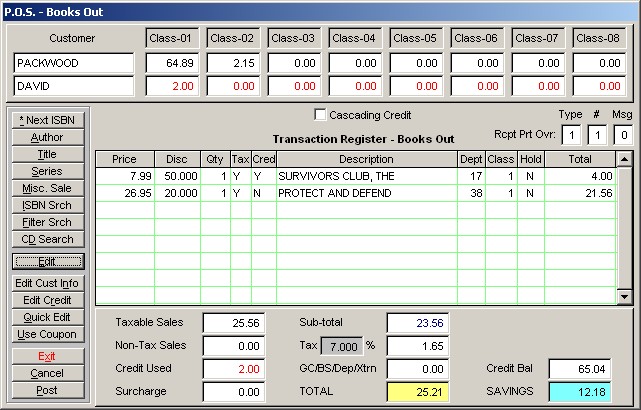Click the Edit Credit button
This screenshot has height=410, width=641.
point(48,300)
